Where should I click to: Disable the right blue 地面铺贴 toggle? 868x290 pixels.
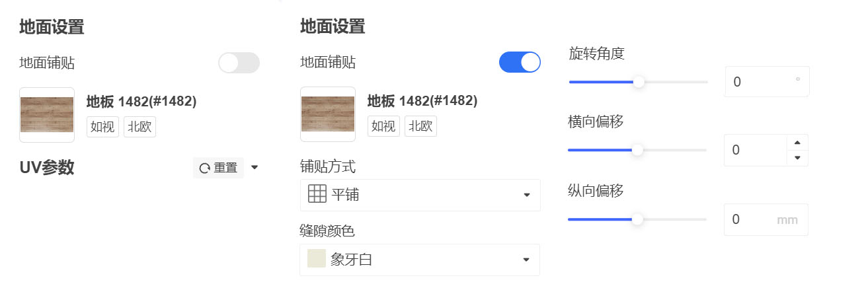point(520,63)
